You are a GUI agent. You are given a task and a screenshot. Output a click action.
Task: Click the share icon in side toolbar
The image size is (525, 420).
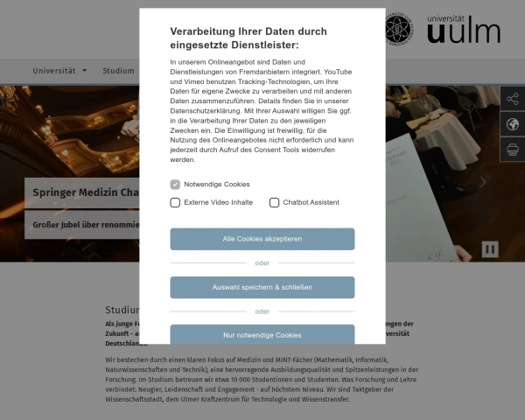pyautogui.click(x=513, y=99)
